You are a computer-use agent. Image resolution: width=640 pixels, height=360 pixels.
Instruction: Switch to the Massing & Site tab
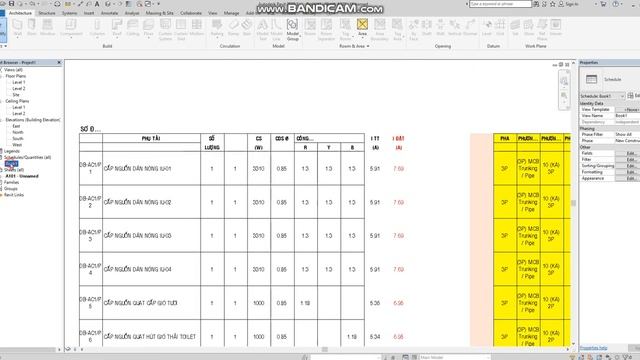[160, 13]
